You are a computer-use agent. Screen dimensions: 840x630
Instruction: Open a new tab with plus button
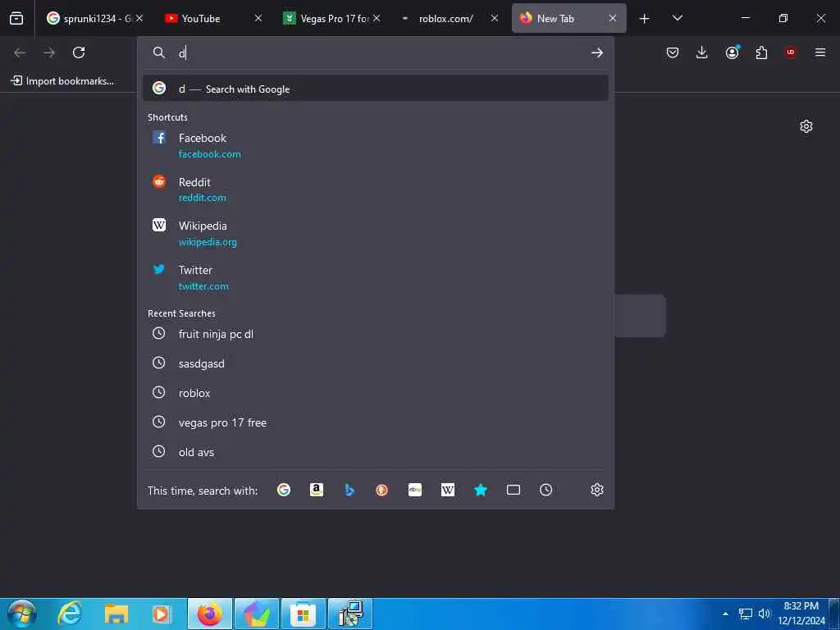point(645,19)
